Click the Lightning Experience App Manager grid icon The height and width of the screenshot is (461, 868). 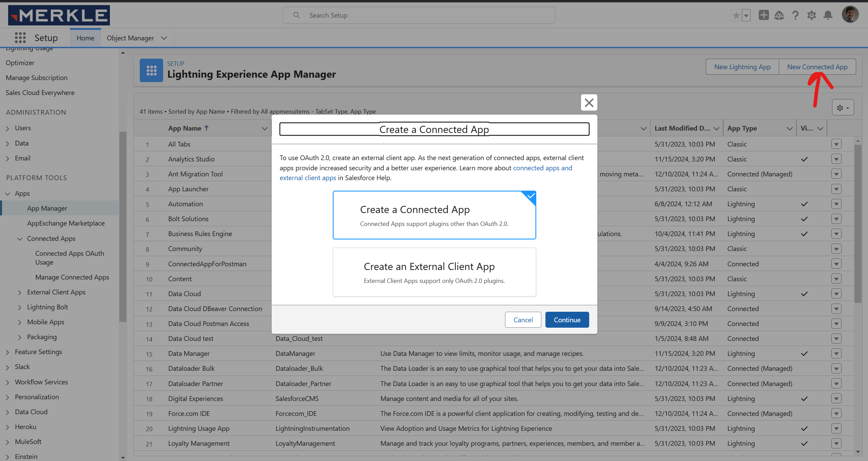coord(151,70)
